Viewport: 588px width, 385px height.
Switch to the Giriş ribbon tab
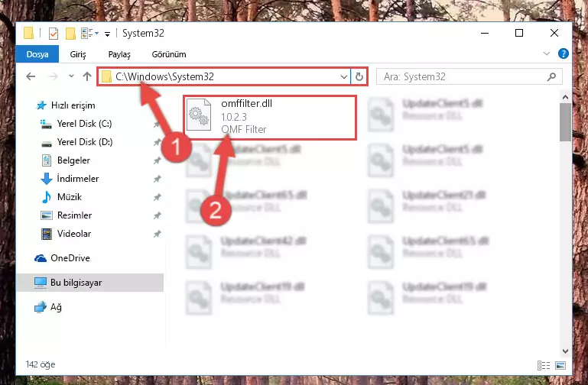click(x=78, y=54)
